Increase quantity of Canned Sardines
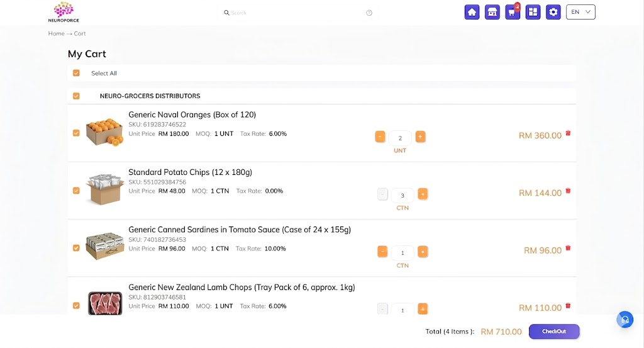 coord(423,252)
